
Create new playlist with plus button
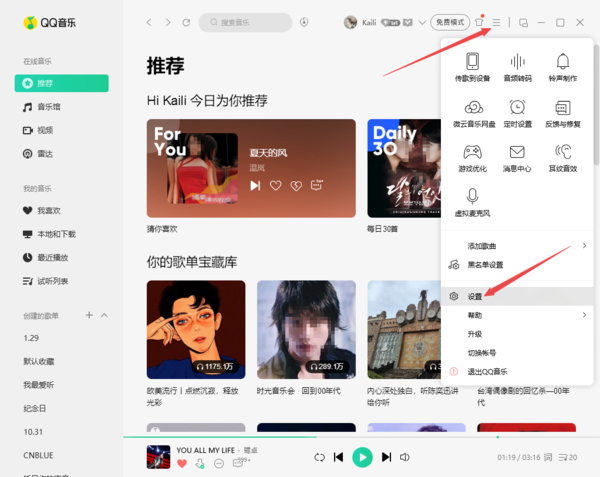pos(89,315)
